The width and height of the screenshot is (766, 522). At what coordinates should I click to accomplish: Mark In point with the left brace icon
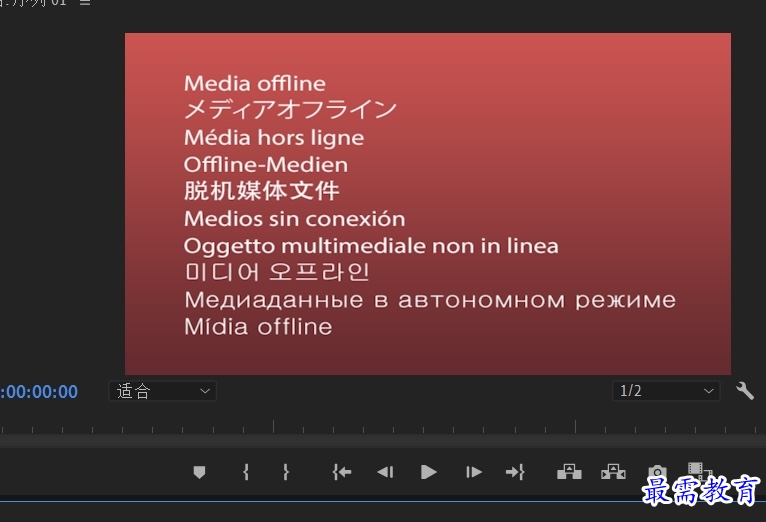point(246,472)
